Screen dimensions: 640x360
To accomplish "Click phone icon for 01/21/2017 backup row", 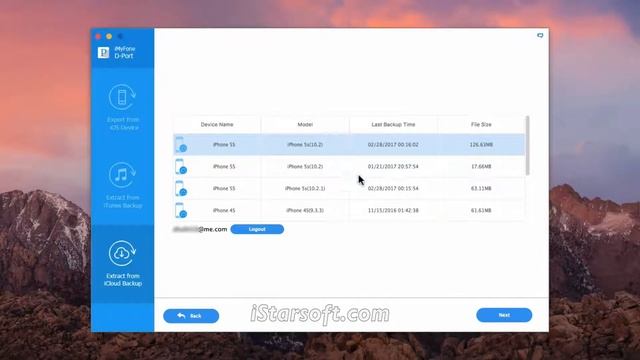I will [x=180, y=167].
